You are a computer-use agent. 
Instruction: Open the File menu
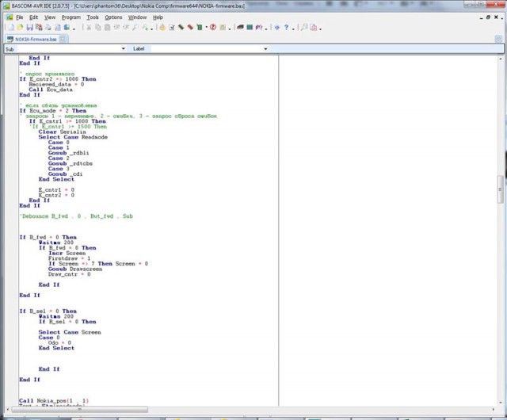coord(19,17)
